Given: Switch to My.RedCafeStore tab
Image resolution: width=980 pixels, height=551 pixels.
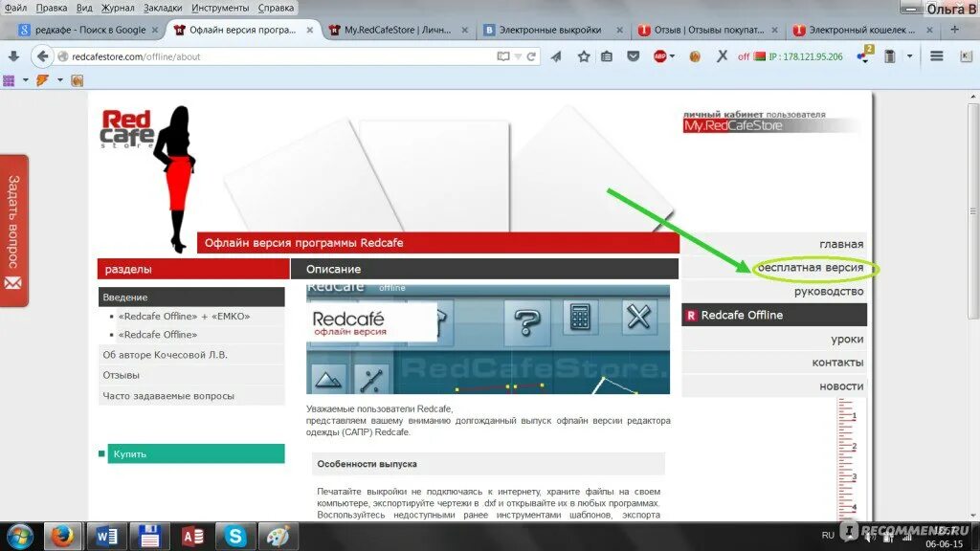Looking at the screenshot, I should (397, 30).
